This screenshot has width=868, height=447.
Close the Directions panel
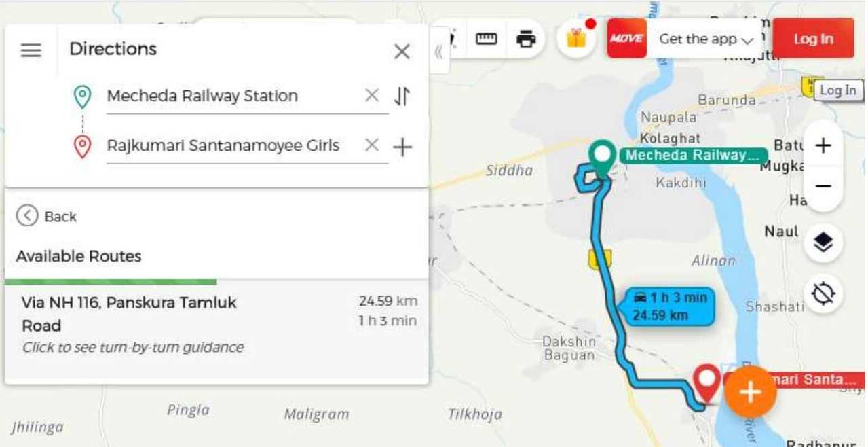coord(402,52)
